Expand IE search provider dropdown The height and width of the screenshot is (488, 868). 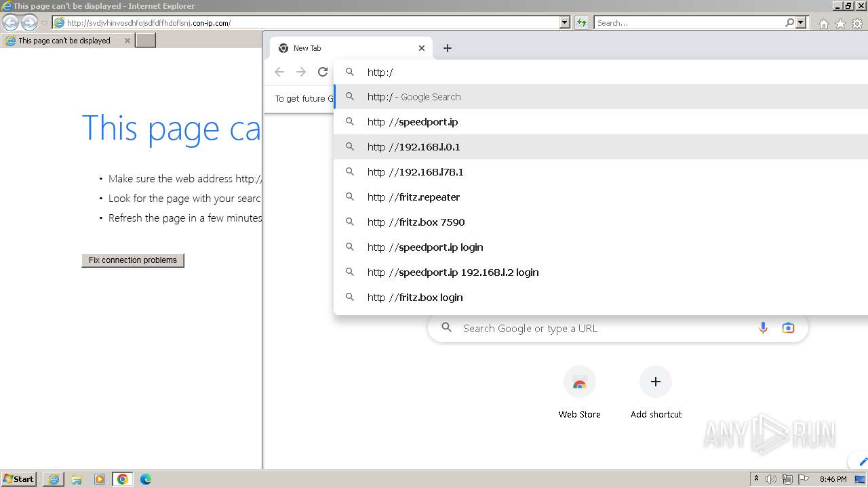click(x=801, y=22)
